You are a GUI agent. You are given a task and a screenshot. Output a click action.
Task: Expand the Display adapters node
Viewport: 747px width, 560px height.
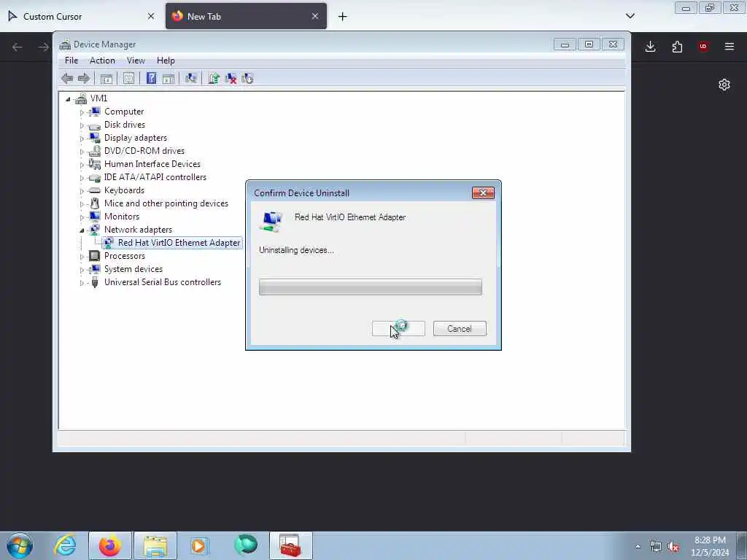coord(82,139)
